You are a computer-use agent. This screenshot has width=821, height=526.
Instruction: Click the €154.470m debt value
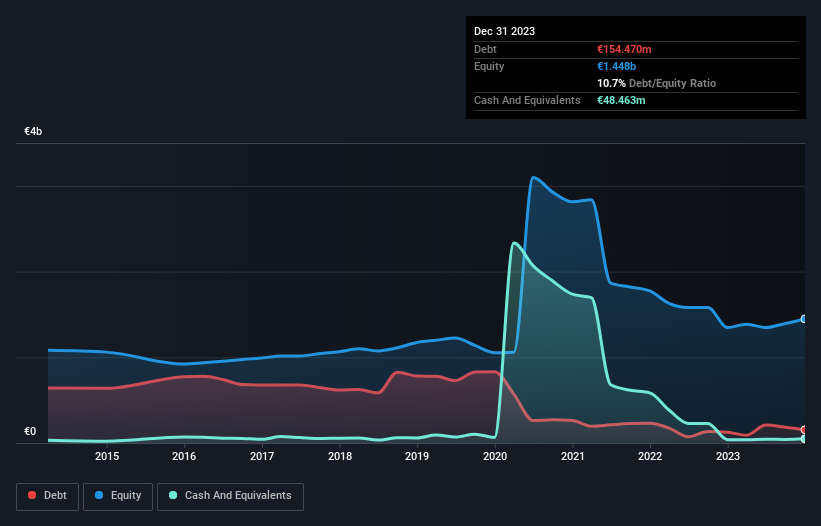point(624,49)
